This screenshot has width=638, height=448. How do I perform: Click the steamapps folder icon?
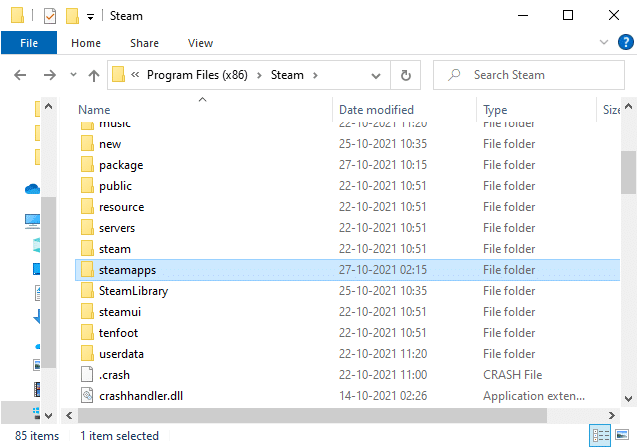pyautogui.click(x=87, y=269)
